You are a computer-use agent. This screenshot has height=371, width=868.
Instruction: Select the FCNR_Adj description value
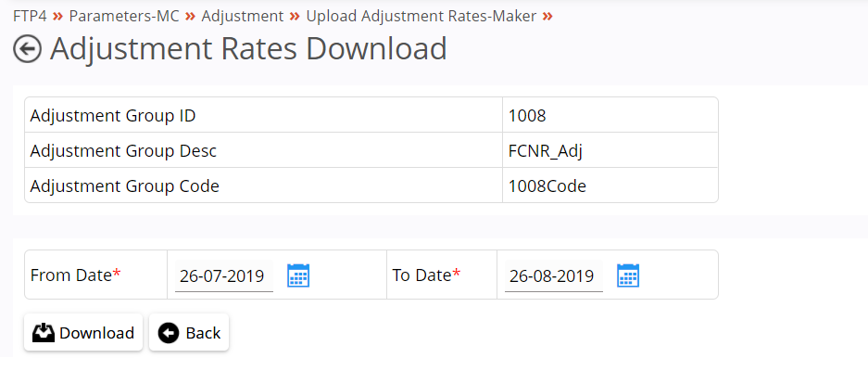coord(546,151)
